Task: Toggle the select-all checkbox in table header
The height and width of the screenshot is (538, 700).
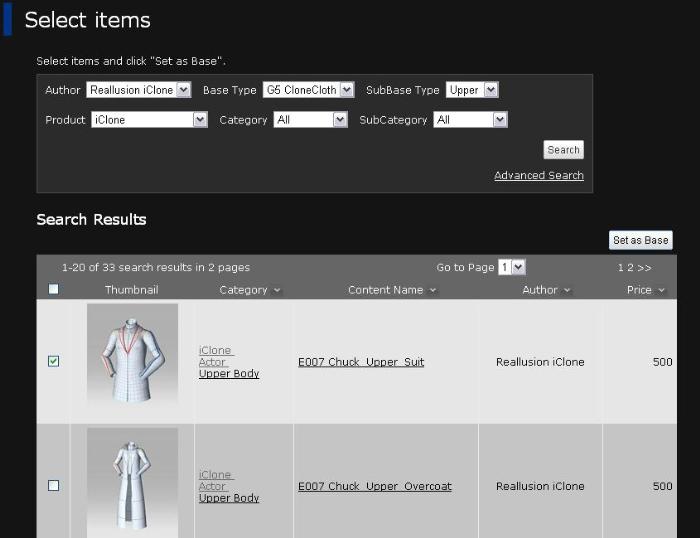Action: pos(53,289)
